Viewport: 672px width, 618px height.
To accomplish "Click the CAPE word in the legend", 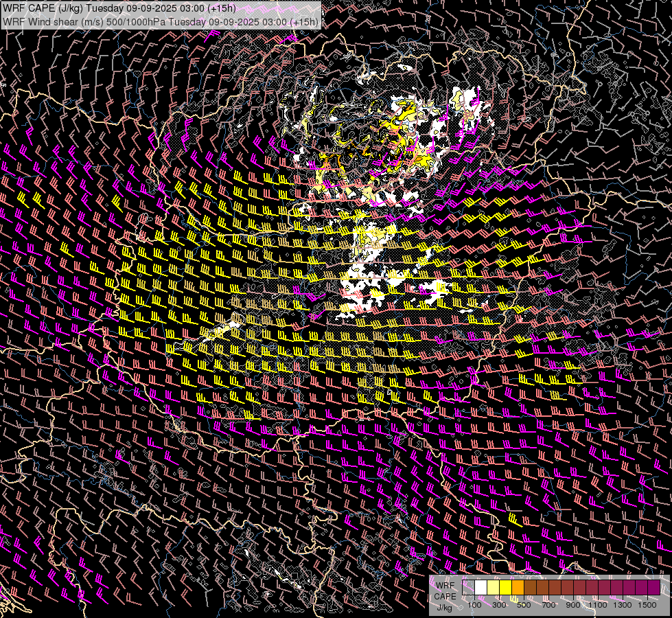I will [445, 597].
